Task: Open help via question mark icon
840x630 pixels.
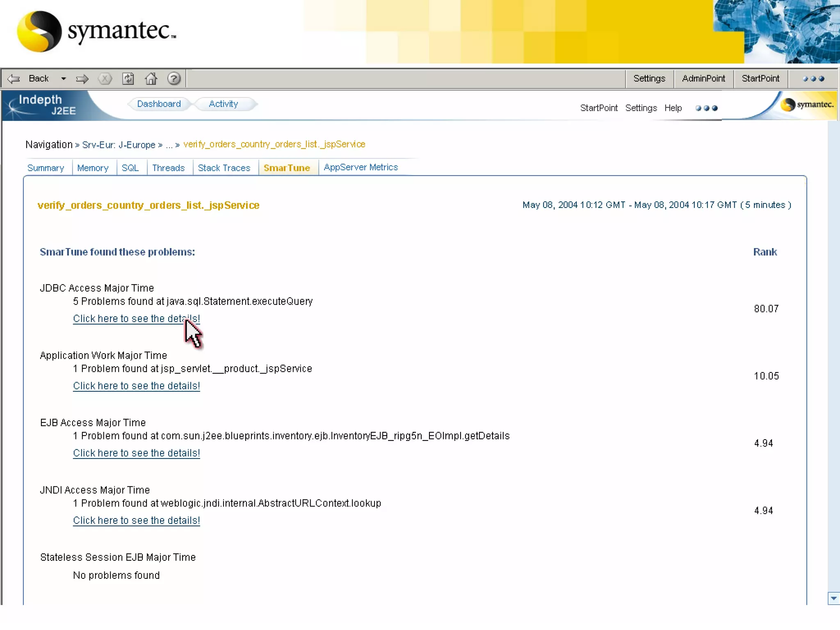Action: pos(174,79)
